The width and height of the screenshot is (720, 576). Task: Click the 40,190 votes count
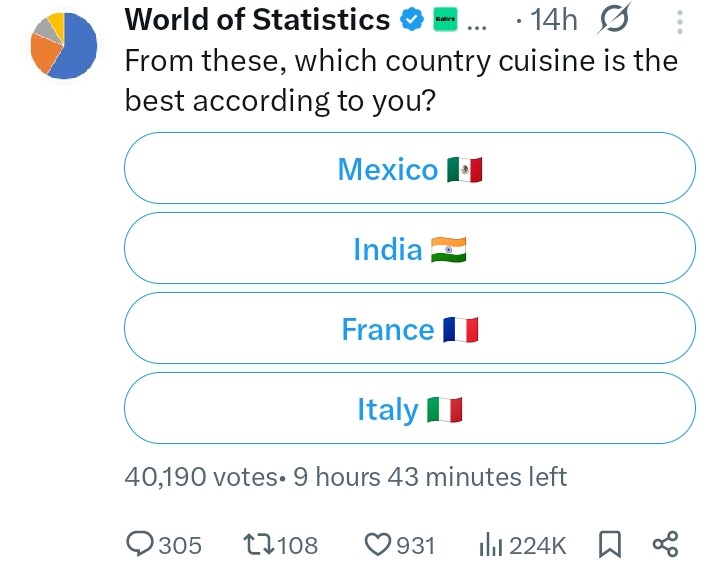click(201, 476)
